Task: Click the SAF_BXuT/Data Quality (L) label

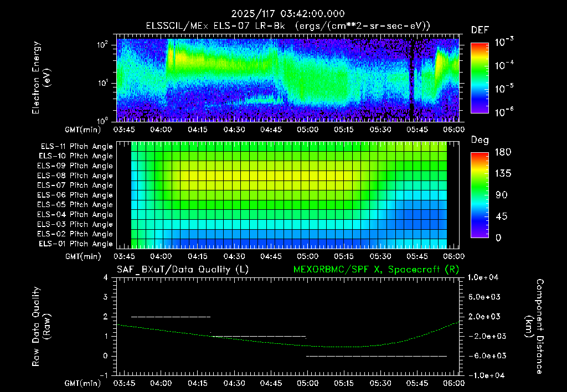Action: tap(183, 270)
